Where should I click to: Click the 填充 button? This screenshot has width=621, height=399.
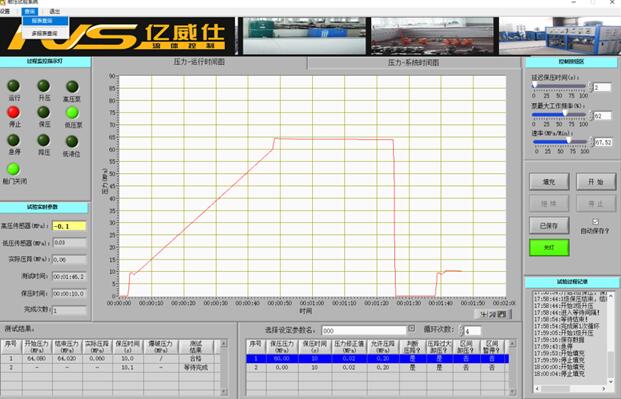549,182
